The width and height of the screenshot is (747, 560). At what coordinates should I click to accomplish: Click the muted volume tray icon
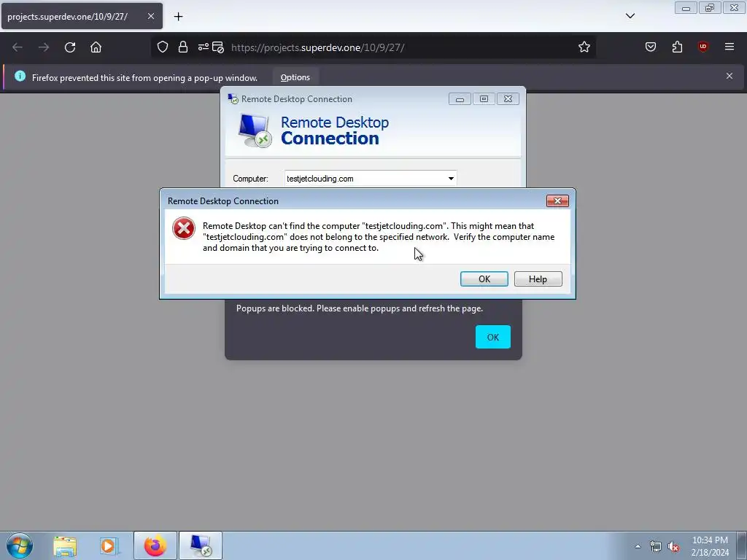pyautogui.click(x=673, y=547)
